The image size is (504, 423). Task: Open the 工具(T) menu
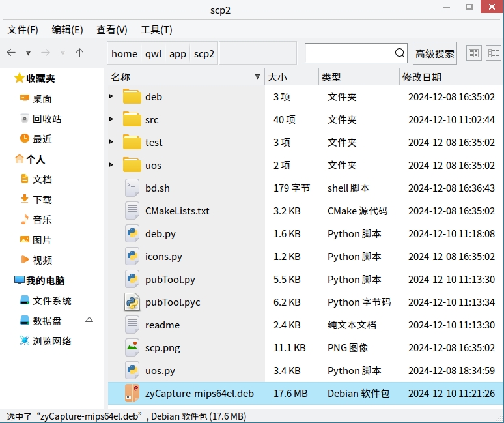tap(156, 30)
